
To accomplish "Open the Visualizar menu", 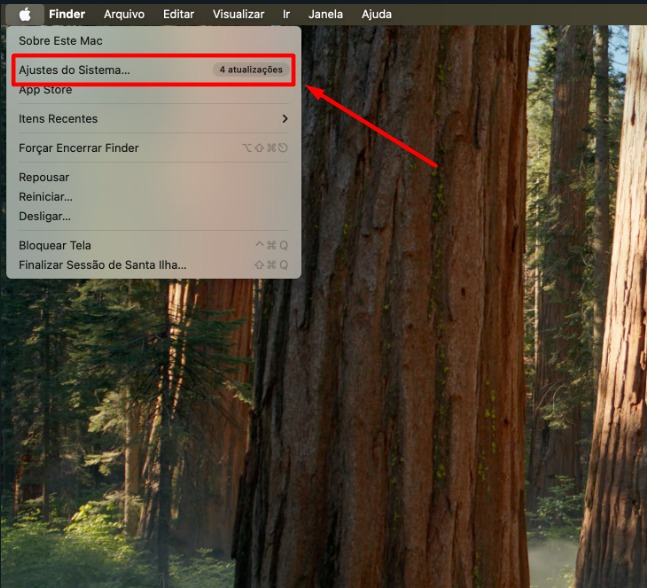I will [238, 14].
